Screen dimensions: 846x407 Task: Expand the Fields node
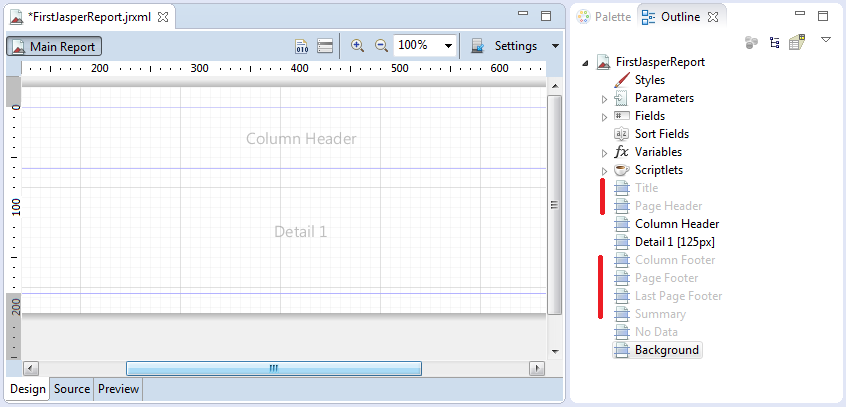click(x=604, y=117)
